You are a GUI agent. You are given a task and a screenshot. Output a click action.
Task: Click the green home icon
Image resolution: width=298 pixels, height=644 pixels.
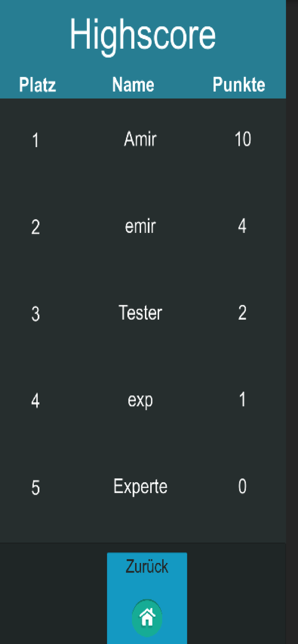point(147,618)
